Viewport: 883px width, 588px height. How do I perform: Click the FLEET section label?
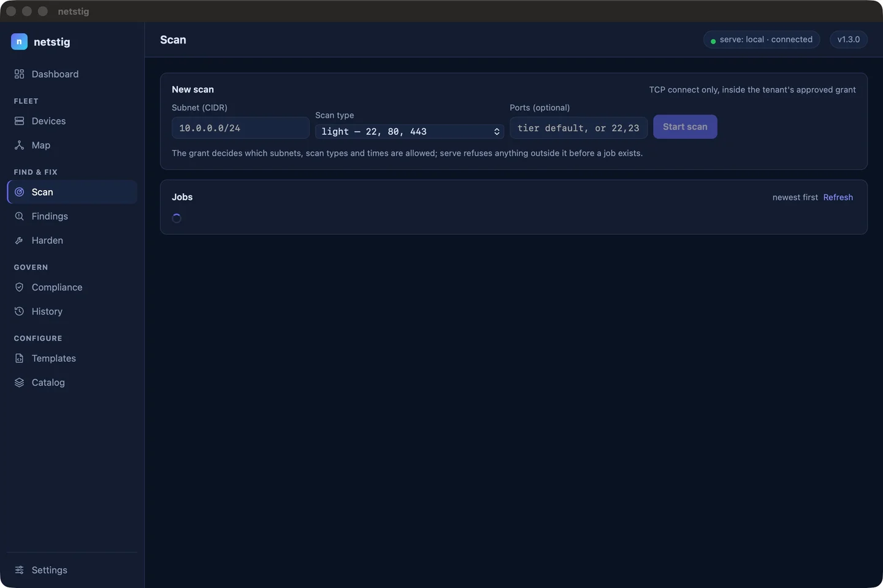(26, 101)
